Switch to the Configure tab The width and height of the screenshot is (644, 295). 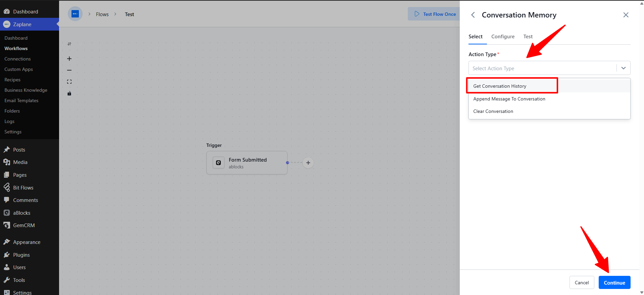click(503, 36)
